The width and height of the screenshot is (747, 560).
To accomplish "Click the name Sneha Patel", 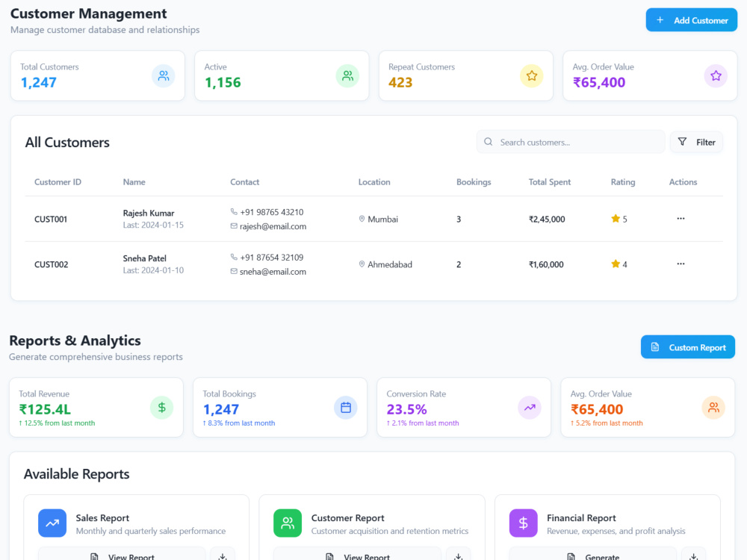I will (144, 258).
